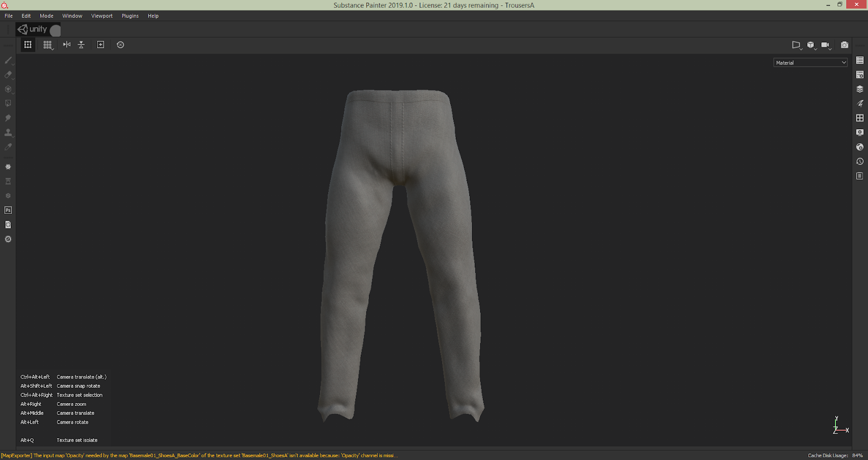The image size is (868, 460).
Task: Click the Substance Painter logo in title bar
Action: point(5,5)
